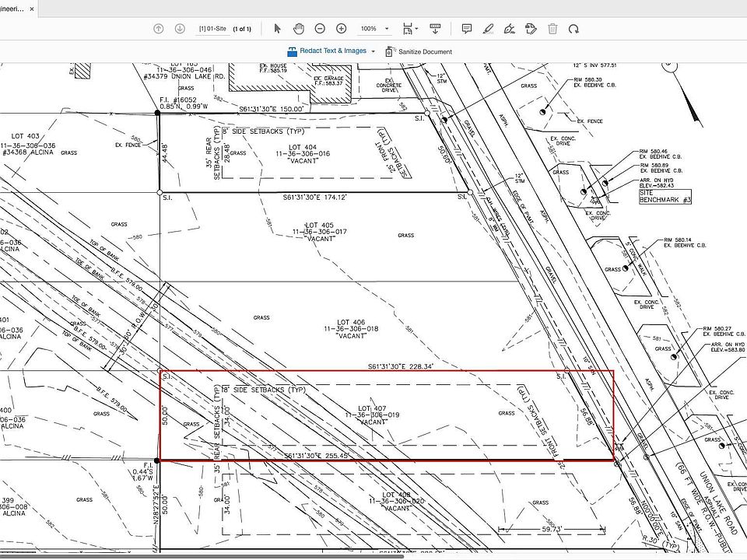The image size is (747, 560).
Task: Click the rotate page icon
Action: coord(573,29)
